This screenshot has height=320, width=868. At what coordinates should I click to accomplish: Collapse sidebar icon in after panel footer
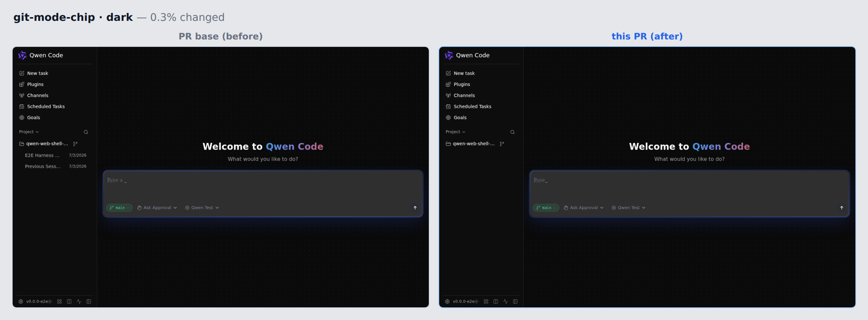(515, 301)
